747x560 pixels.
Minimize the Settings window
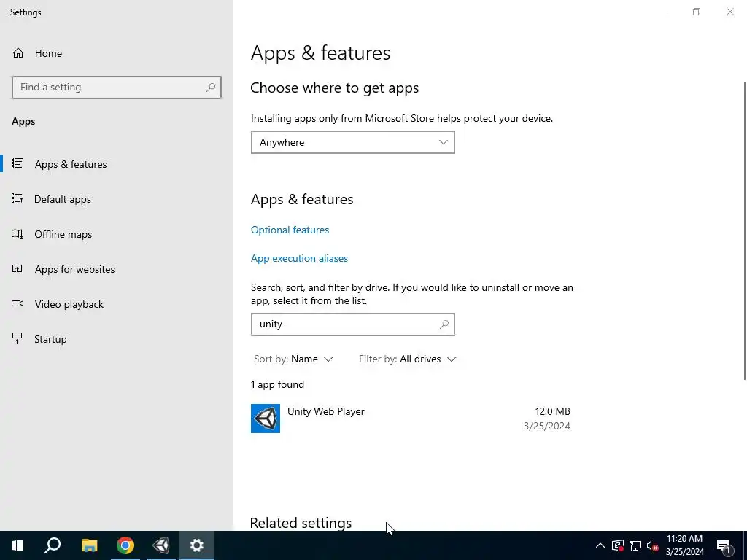(x=662, y=12)
